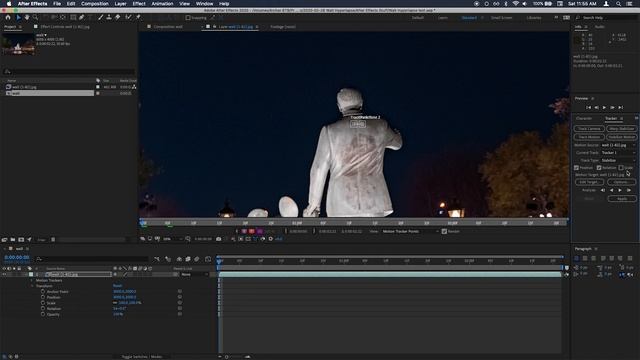Toggle the Render checkbox below the viewer
This screenshot has width=640, height=360.
(444, 231)
